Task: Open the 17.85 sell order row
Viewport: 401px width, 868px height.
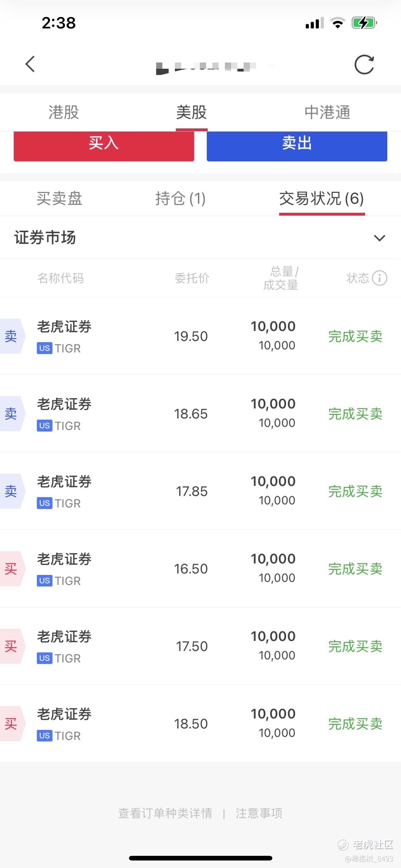Action: point(200,491)
